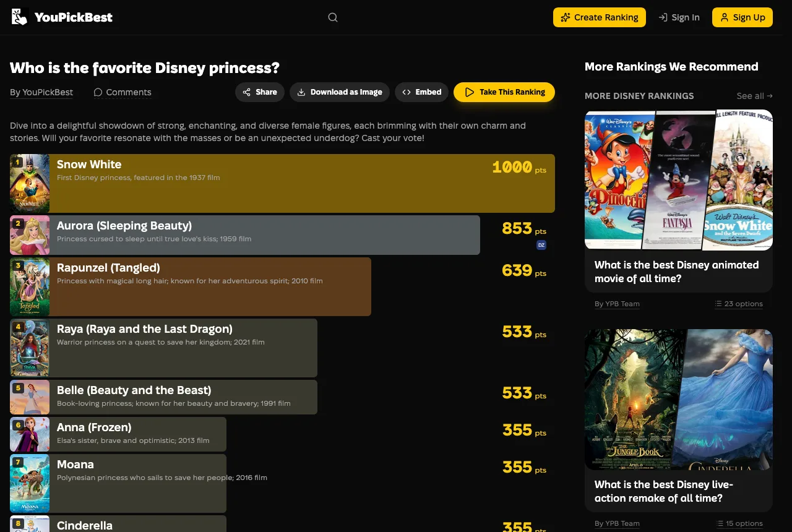The height and width of the screenshot is (532, 792).
Task: Click the 853 pts score for Aurora
Action: pyautogui.click(x=524, y=228)
